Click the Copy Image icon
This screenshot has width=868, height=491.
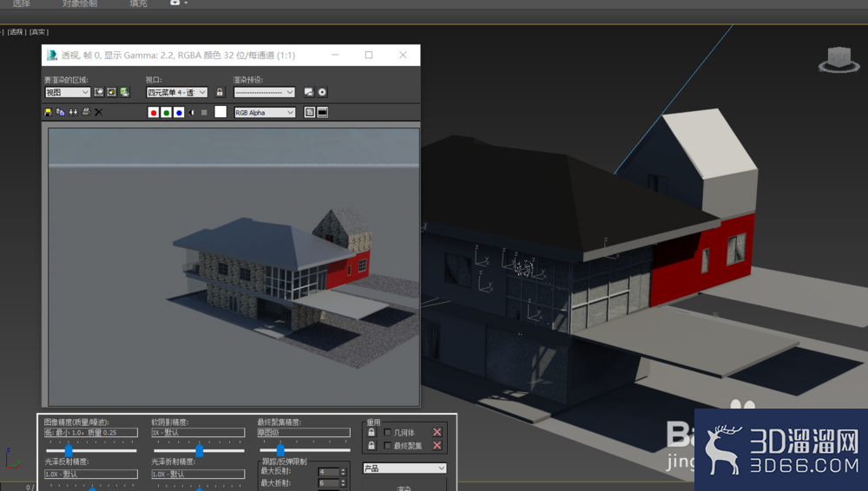61,113
